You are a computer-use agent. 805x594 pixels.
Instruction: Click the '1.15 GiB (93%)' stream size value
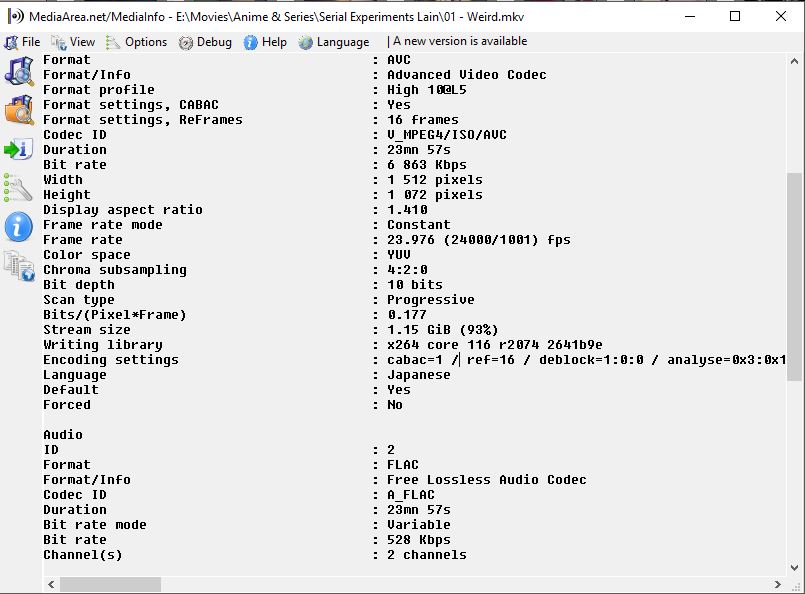click(x=443, y=330)
